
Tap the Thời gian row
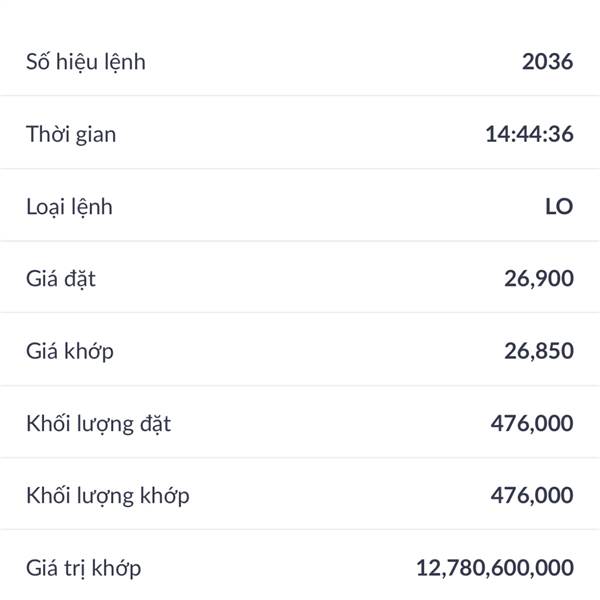pos(300,132)
